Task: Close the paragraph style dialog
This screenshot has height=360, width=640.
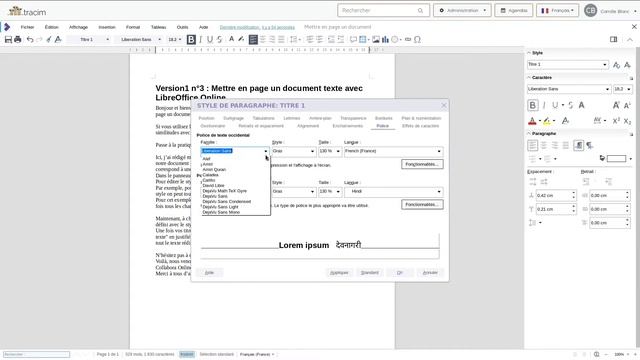Action: [x=444, y=106]
